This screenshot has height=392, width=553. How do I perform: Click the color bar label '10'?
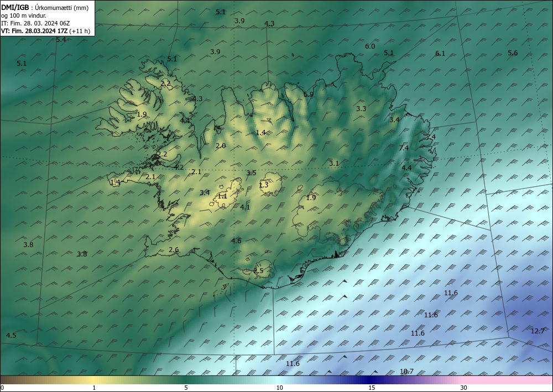point(279,388)
